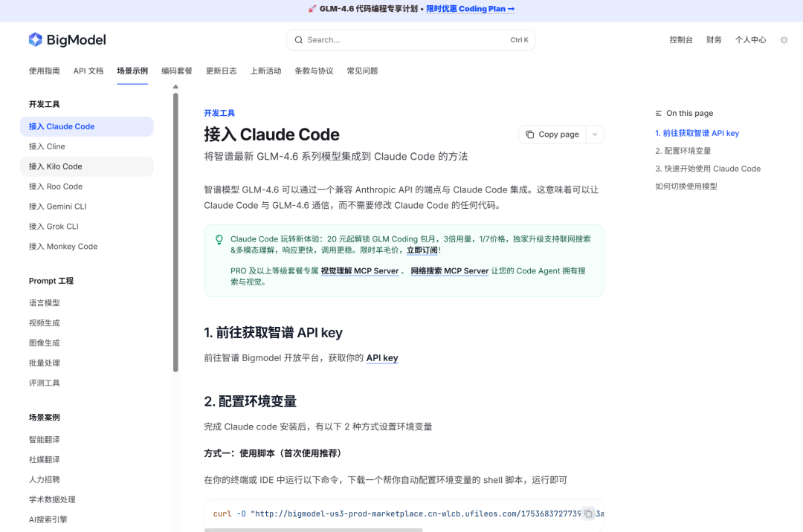Click the search magnifier icon
This screenshot has height=532, width=803.
click(299, 40)
